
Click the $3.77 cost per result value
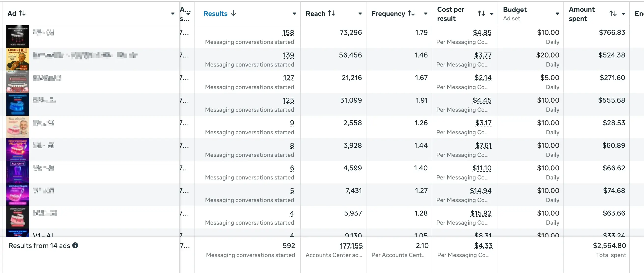483,55
